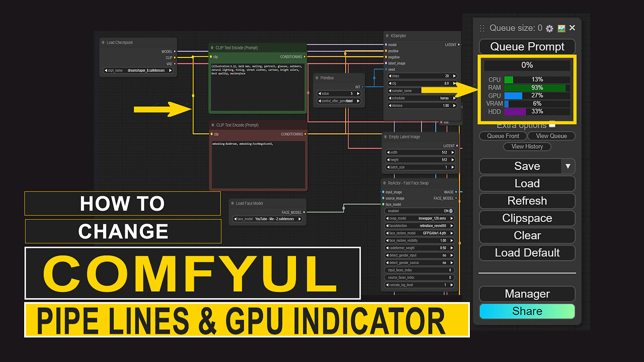
Task: Click the CPU usage bar
Action: tap(537, 79)
